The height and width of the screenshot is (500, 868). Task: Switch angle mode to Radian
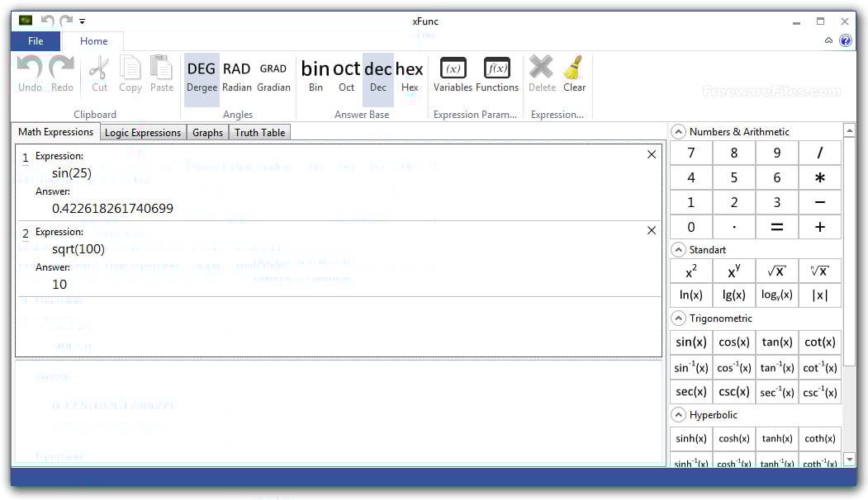[237, 74]
